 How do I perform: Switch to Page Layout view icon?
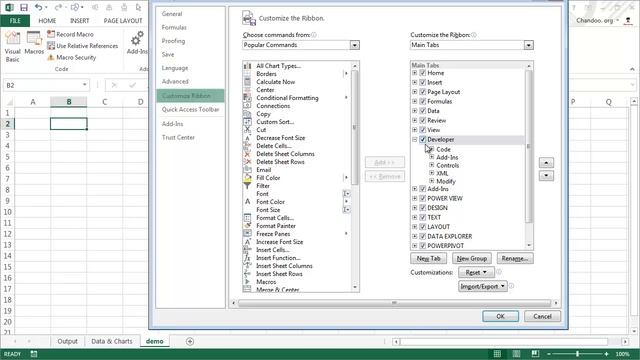tap(516, 354)
